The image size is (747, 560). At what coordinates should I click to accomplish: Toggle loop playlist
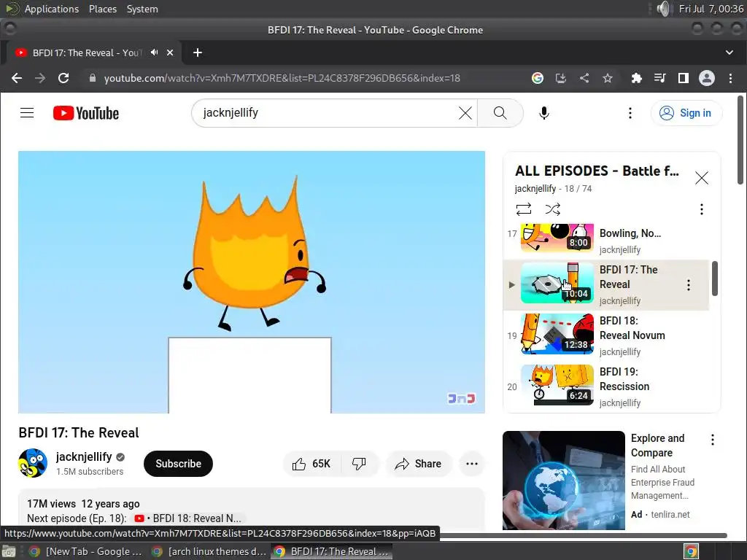(524, 209)
